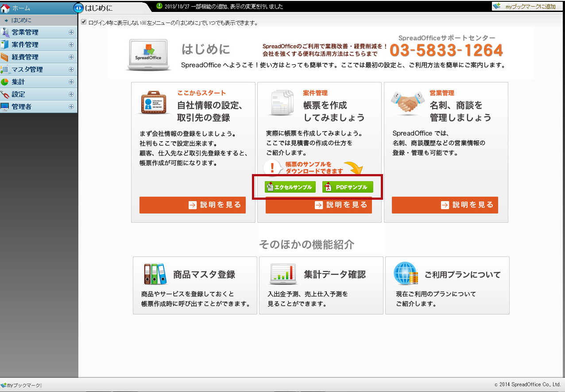565x392 pixels.
Task: Expand the マスタ管理 menu plus button
Action: coord(71,70)
